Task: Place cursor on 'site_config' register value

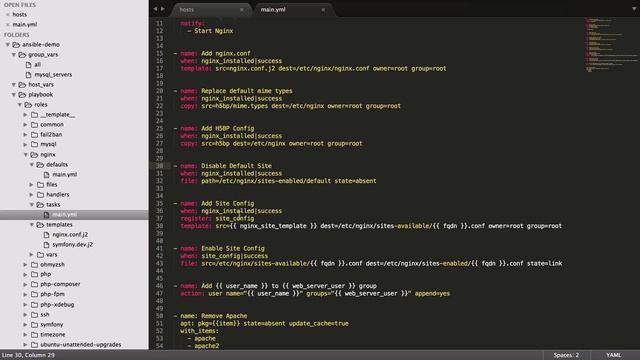Action: 234,218
